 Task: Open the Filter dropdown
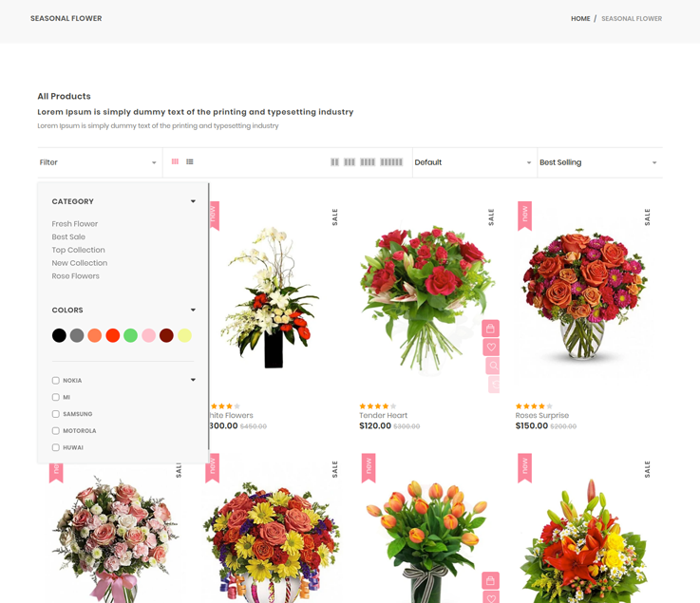(98, 162)
